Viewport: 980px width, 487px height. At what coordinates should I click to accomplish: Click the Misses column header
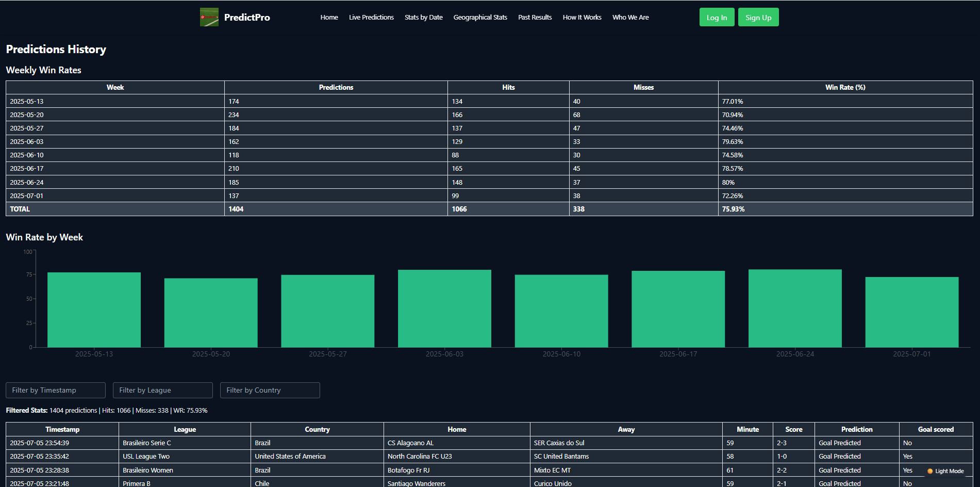pyautogui.click(x=643, y=87)
